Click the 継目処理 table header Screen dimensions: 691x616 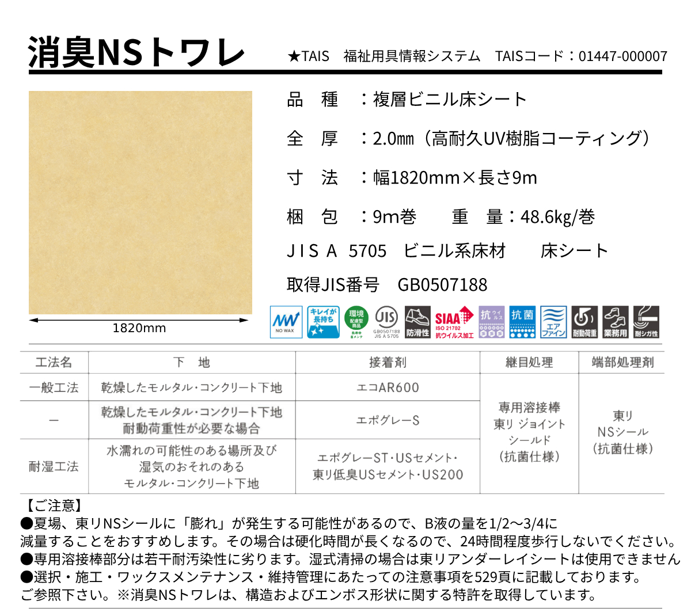pyautogui.click(x=529, y=362)
